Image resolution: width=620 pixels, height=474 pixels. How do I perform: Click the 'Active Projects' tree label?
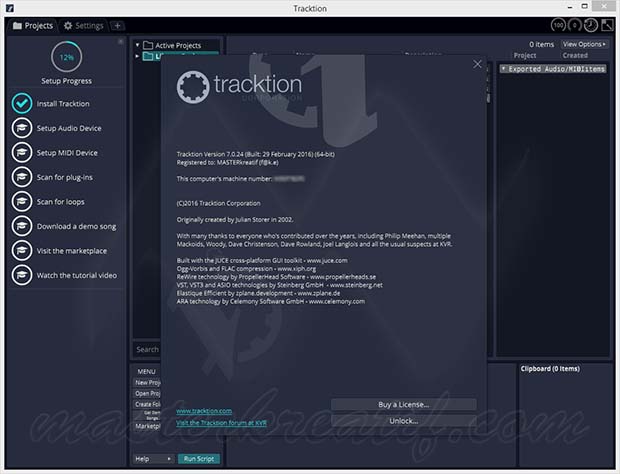(178, 45)
